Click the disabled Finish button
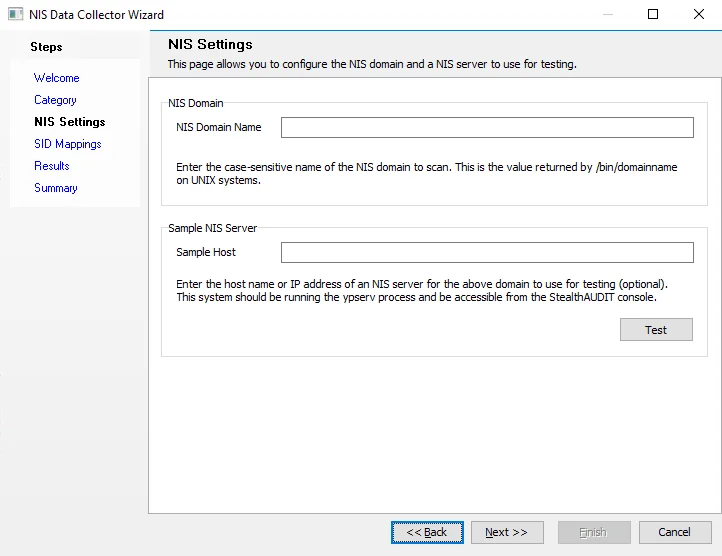The image size is (722, 556). [594, 533]
